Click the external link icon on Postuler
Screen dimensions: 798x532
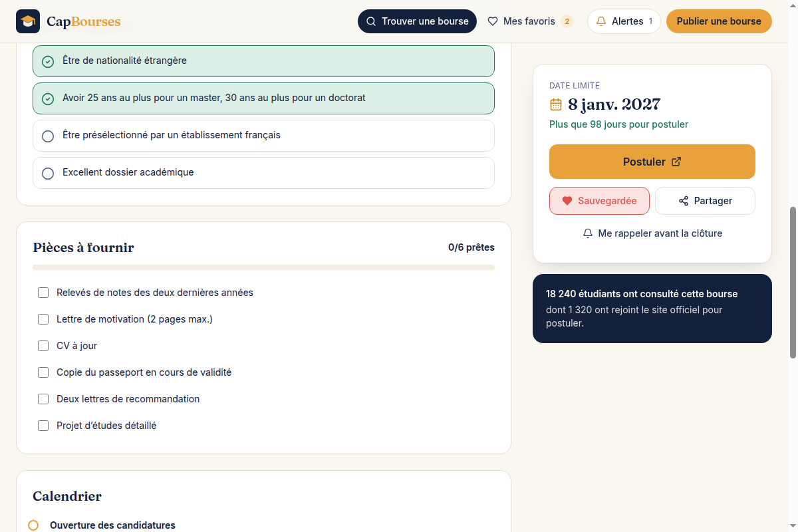(x=676, y=162)
